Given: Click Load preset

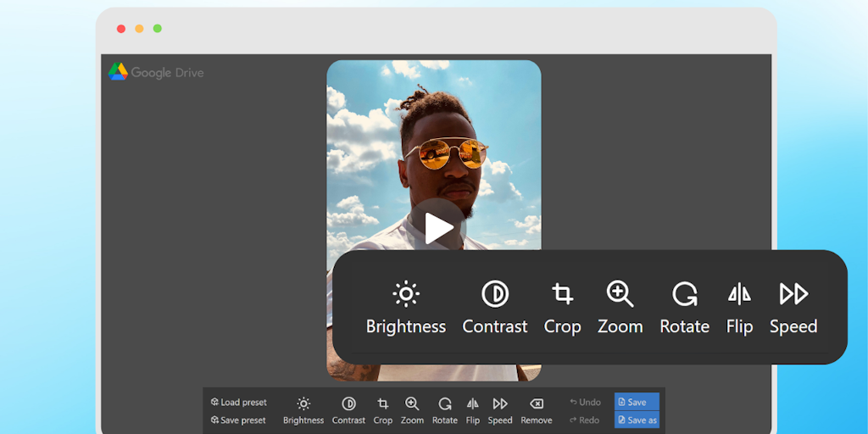Looking at the screenshot, I should [239, 403].
